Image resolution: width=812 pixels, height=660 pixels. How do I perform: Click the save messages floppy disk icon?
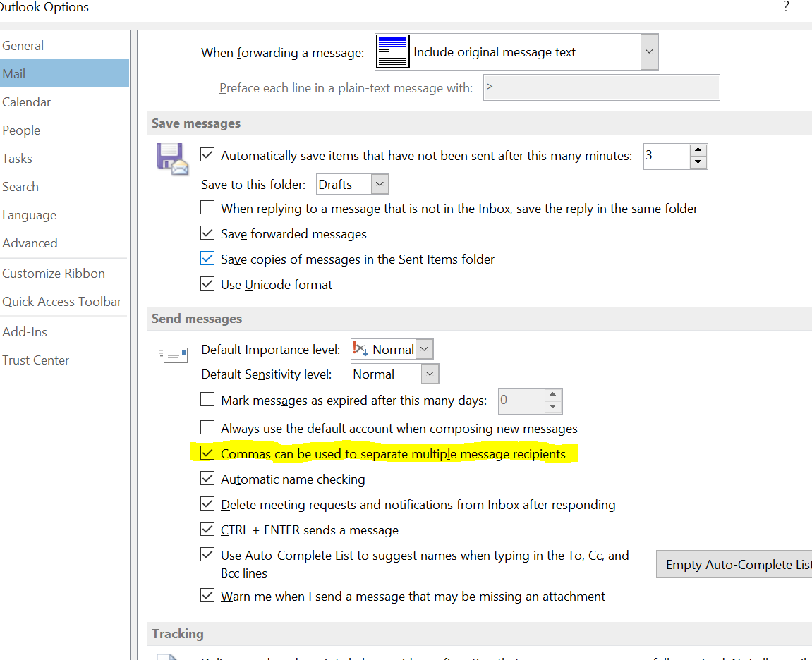(172, 159)
